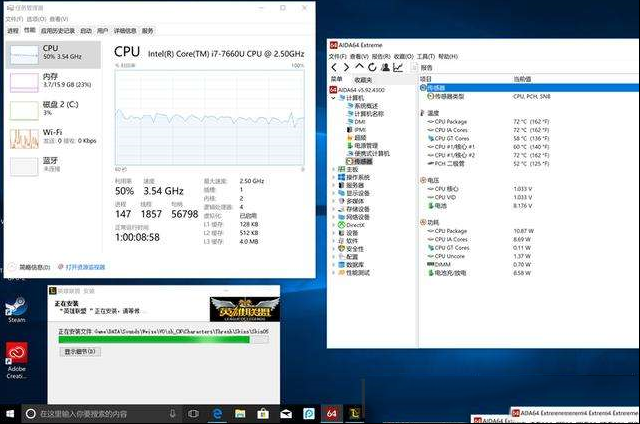Expand the 主板 tree node in AIDA64

tap(333, 169)
